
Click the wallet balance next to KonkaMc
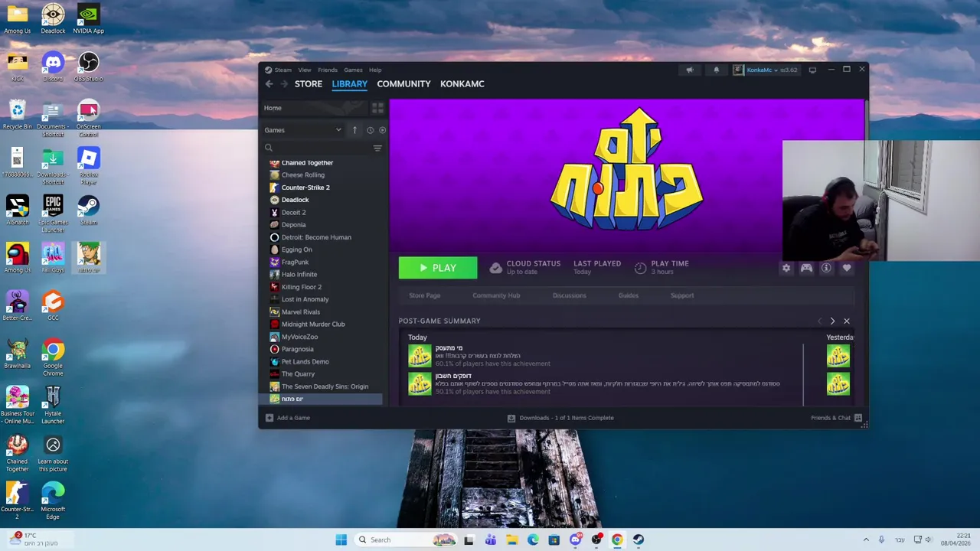pos(789,70)
